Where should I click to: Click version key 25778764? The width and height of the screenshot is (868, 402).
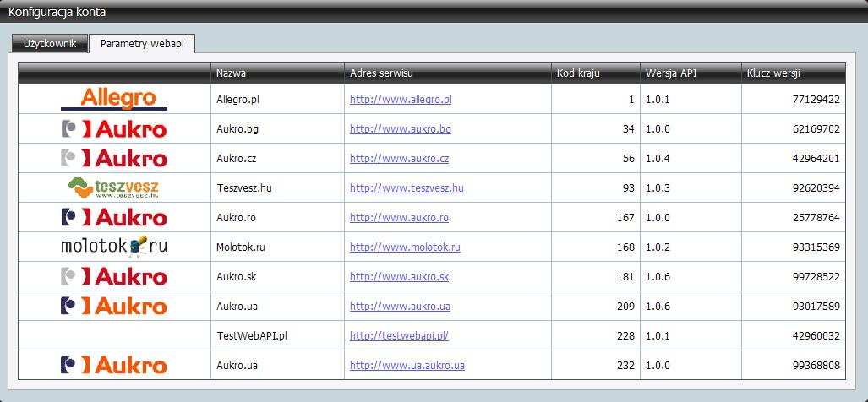(x=816, y=217)
